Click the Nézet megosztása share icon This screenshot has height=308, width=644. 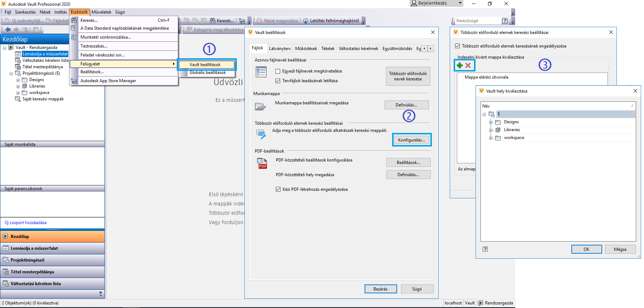(260, 21)
